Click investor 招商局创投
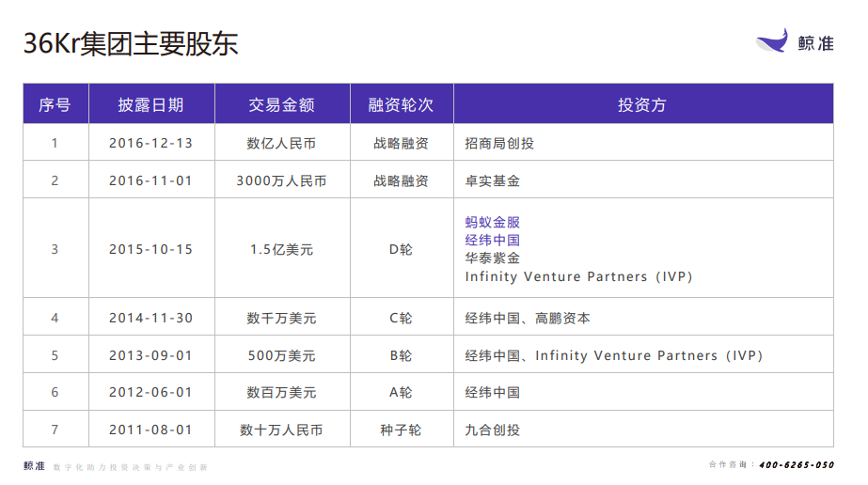 pyautogui.click(x=499, y=143)
